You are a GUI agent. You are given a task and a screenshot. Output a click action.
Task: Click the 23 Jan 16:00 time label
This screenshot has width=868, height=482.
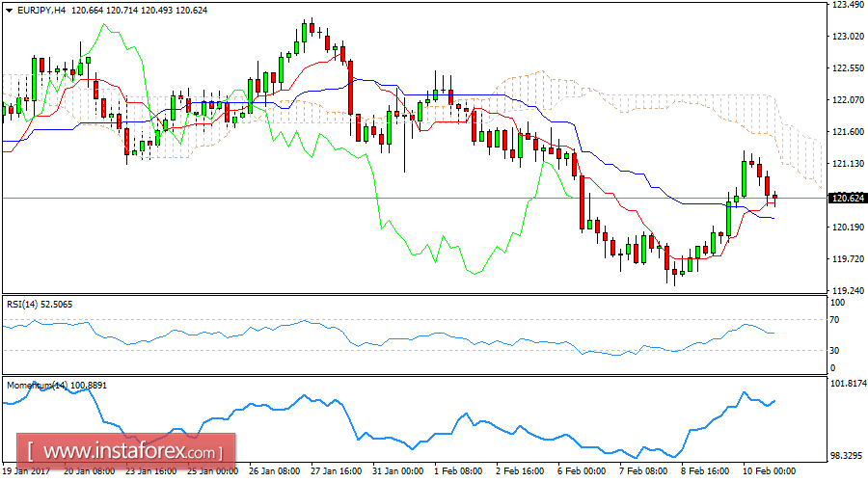tap(151, 471)
